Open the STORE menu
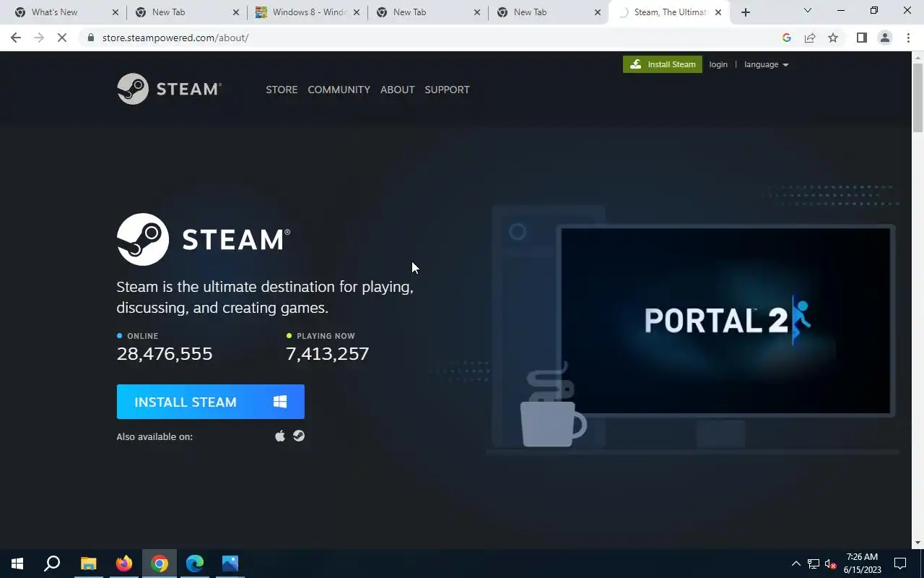This screenshot has width=924, height=578. coord(282,90)
